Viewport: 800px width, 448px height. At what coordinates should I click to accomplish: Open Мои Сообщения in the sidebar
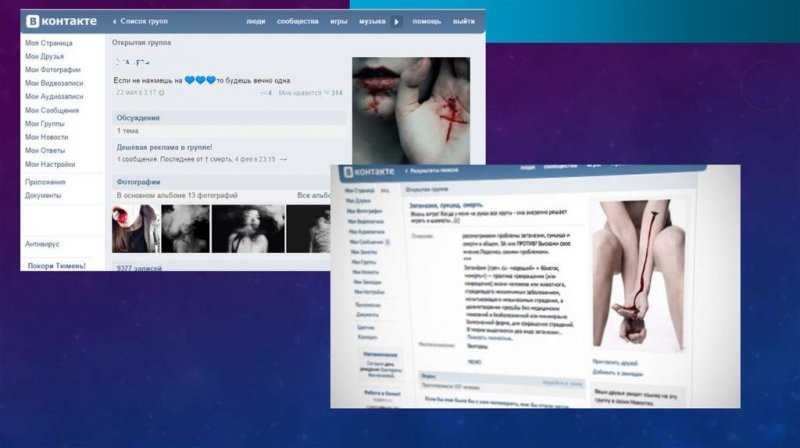pyautogui.click(x=52, y=110)
